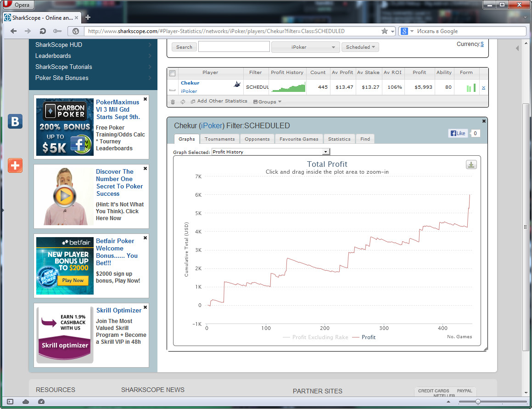The height and width of the screenshot is (409, 532).
Task: Close the Skrill Optimizer ad
Action: click(x=145, y=307)
